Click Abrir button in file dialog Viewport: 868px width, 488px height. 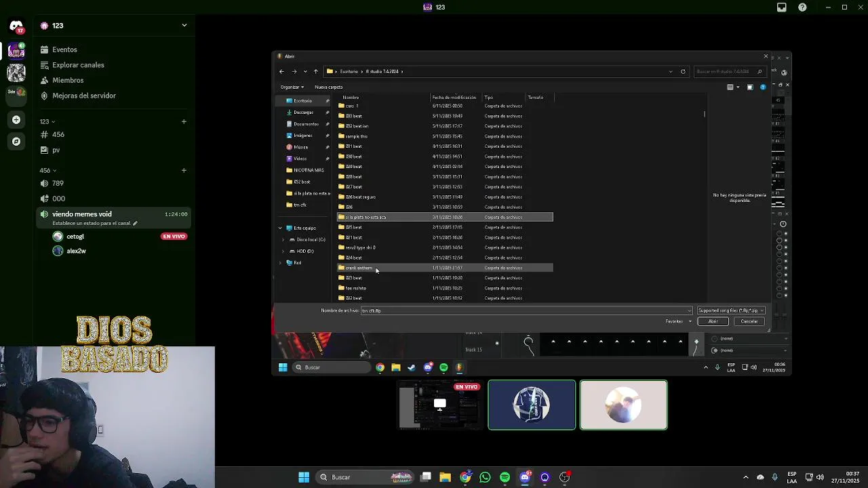(713, 321)
